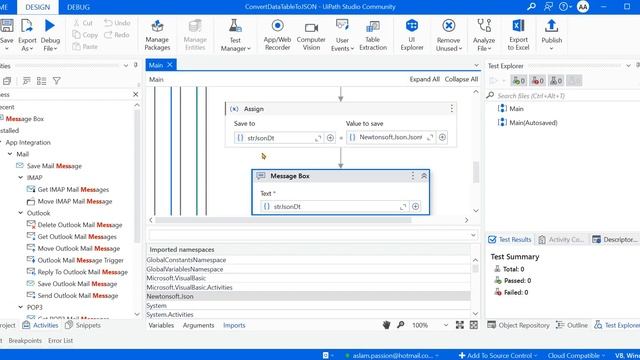
Task: Switch to the Activities panel tab
Action: (x=40, y=325)
